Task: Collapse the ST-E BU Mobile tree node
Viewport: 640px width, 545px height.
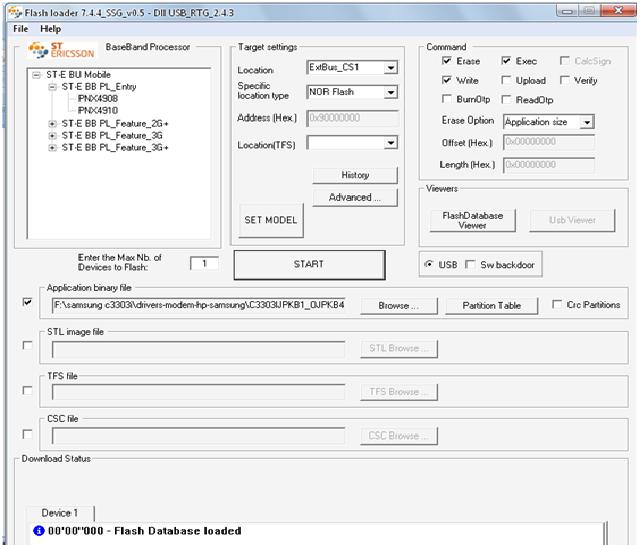Action: pyautogui.click(x=37, y=75)
